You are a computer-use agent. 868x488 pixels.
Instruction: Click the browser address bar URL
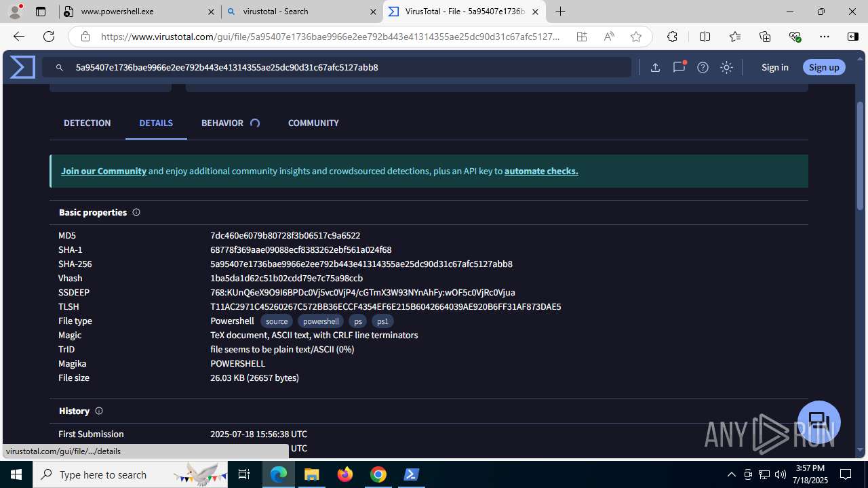pos(331,37)
